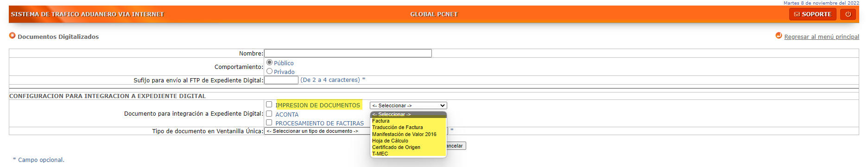Check the PROCESAMIENTO DE FACTIRAS checkbox
Viewport: 868px width, 167px height.
(269, 123)
